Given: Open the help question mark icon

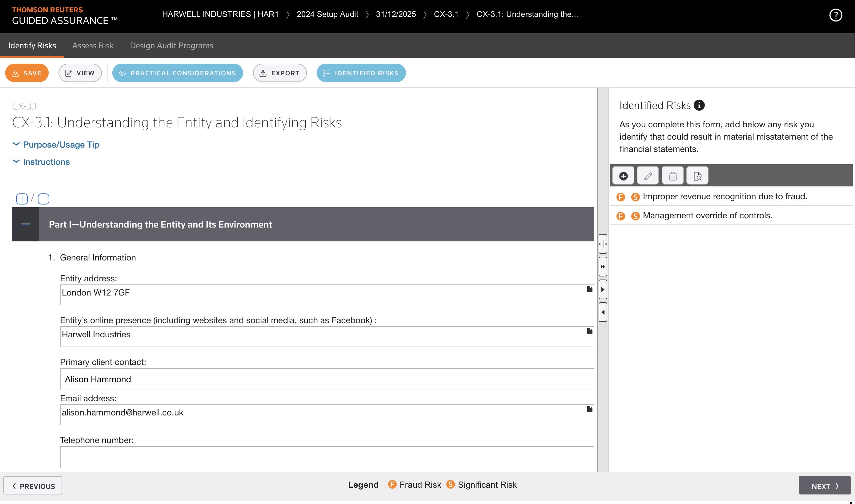Looking at the screenshot, I should coord(836,15).
